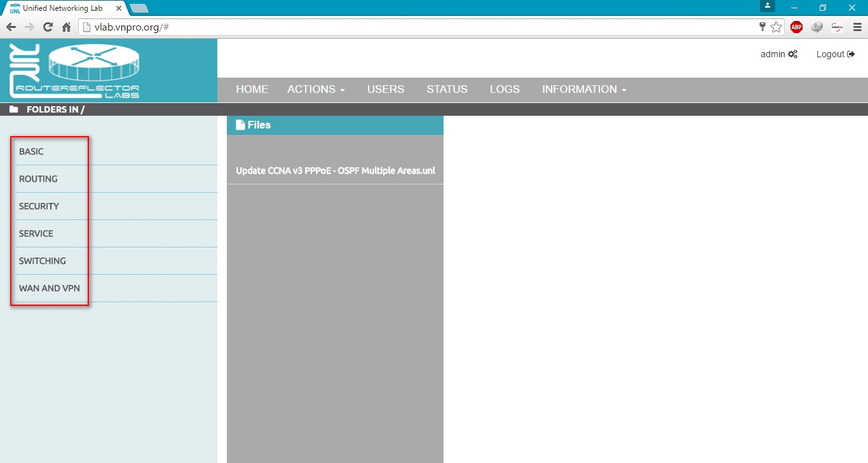Select the Unified Networking Lab tab
868x463 pixels.
coord(64,8)
